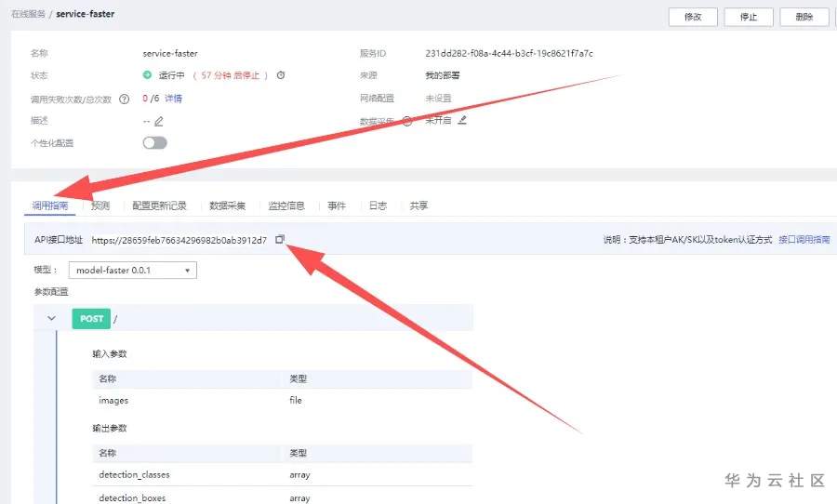Click the service-faster breadcrumb title

click(x=85, y=14)
